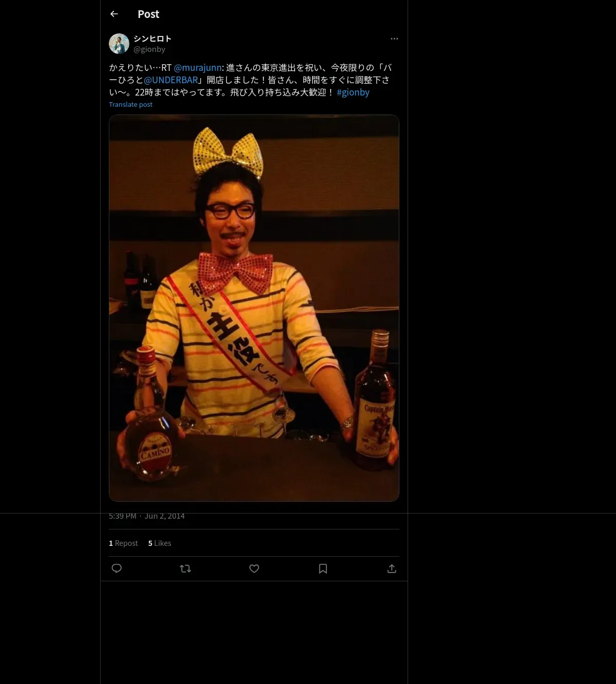Open the profile avatar of シンヒロト
The height and width of the screenshot is (684, 616).
coord(119,44)
